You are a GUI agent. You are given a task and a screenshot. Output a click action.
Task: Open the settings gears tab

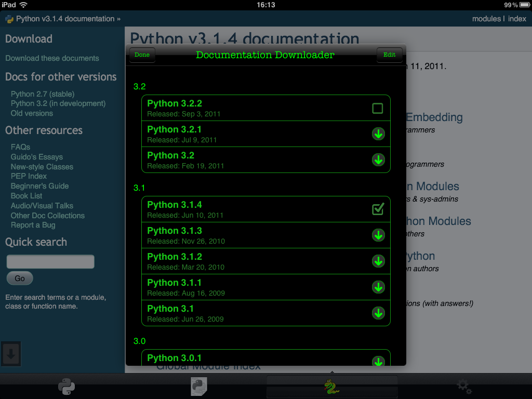click(x=464, y=387)
